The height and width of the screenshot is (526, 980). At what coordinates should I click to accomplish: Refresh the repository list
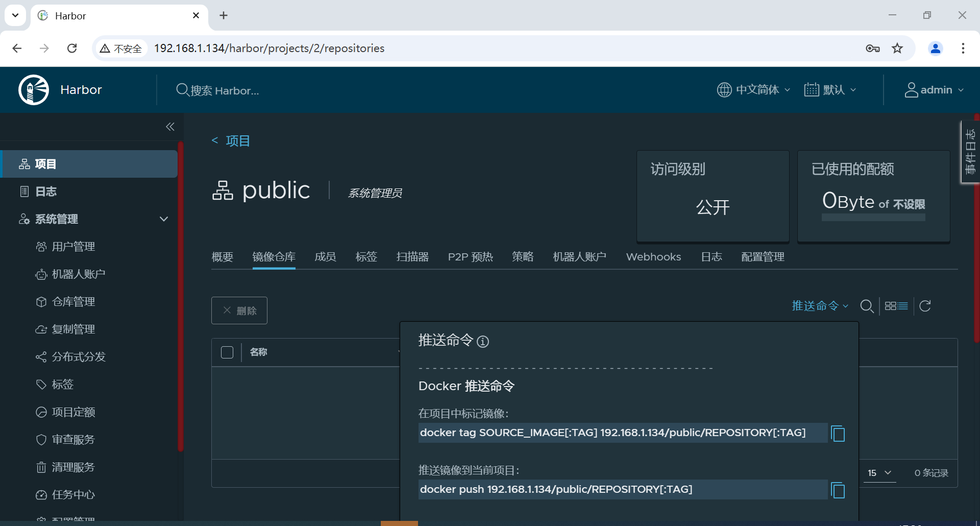(925, 306)
